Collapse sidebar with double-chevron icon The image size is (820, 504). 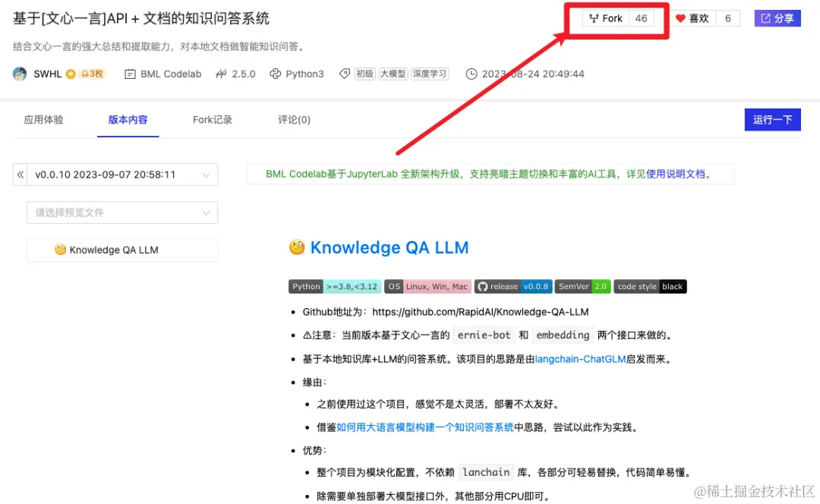tap(20, 175)
